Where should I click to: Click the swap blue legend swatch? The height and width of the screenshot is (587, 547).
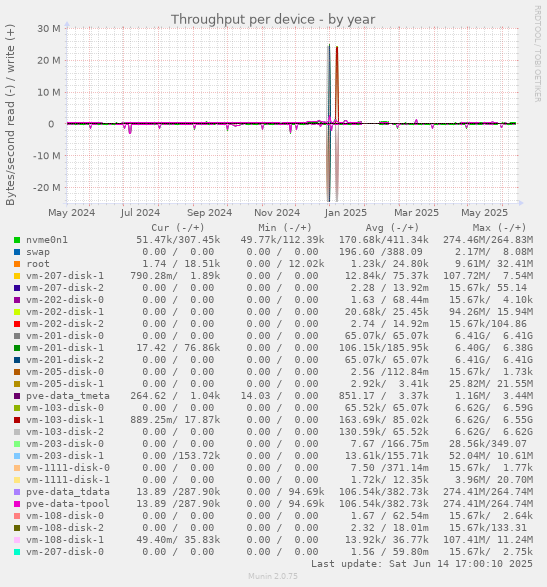[x=17, y=252]
